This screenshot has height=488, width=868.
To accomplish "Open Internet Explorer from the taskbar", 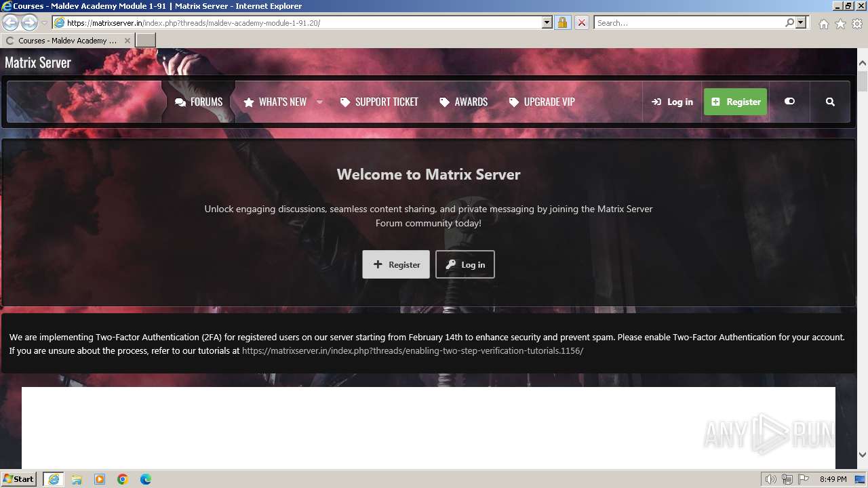I will (x=54, y=479).
